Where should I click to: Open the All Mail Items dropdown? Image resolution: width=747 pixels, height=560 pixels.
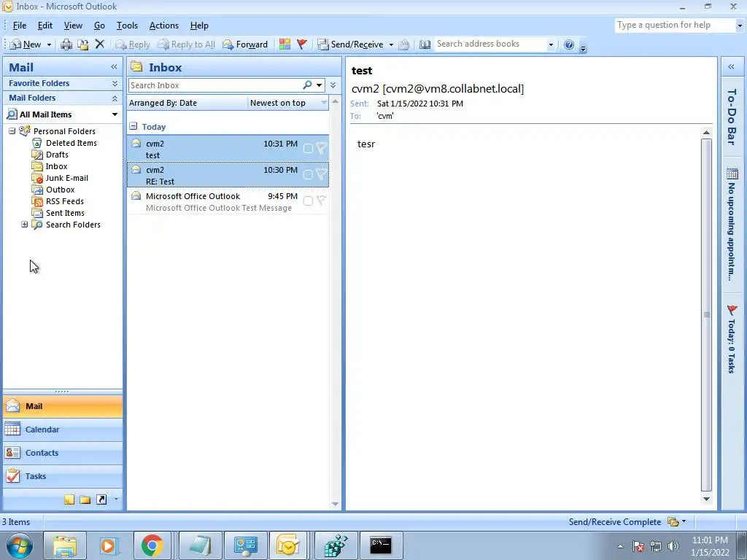(115, 114)
